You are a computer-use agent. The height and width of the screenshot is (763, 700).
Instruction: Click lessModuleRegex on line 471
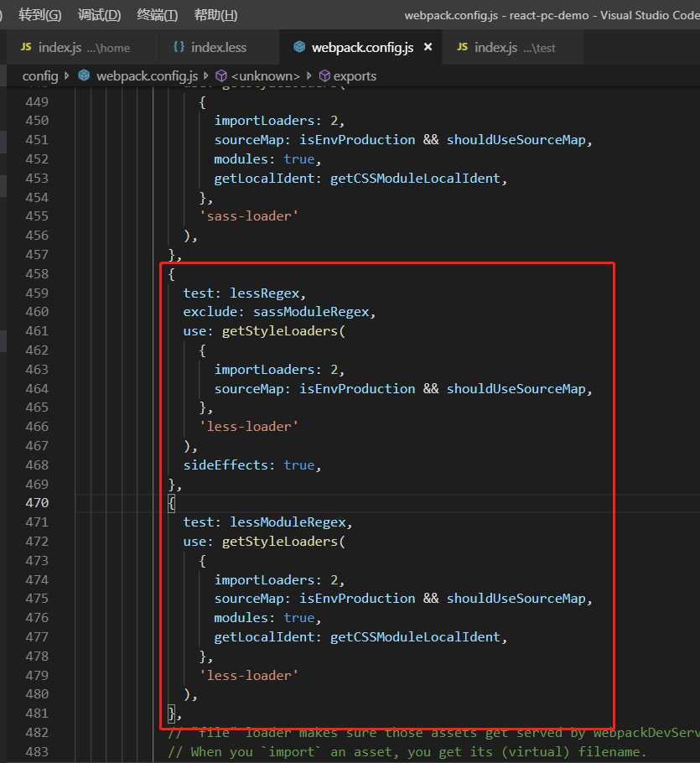[288, 522]
